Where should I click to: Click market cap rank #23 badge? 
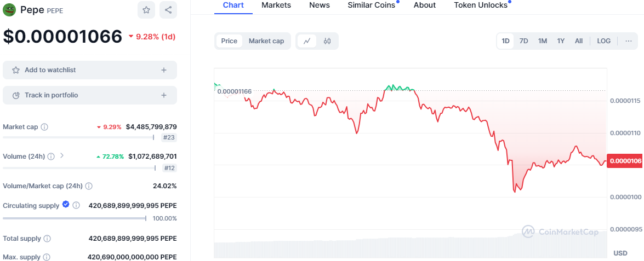point(169,138)
